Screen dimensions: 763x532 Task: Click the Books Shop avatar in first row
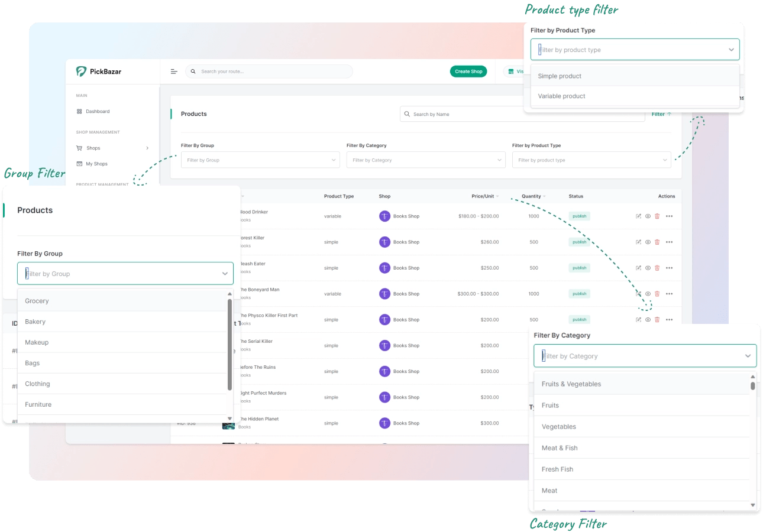point(384,216)
